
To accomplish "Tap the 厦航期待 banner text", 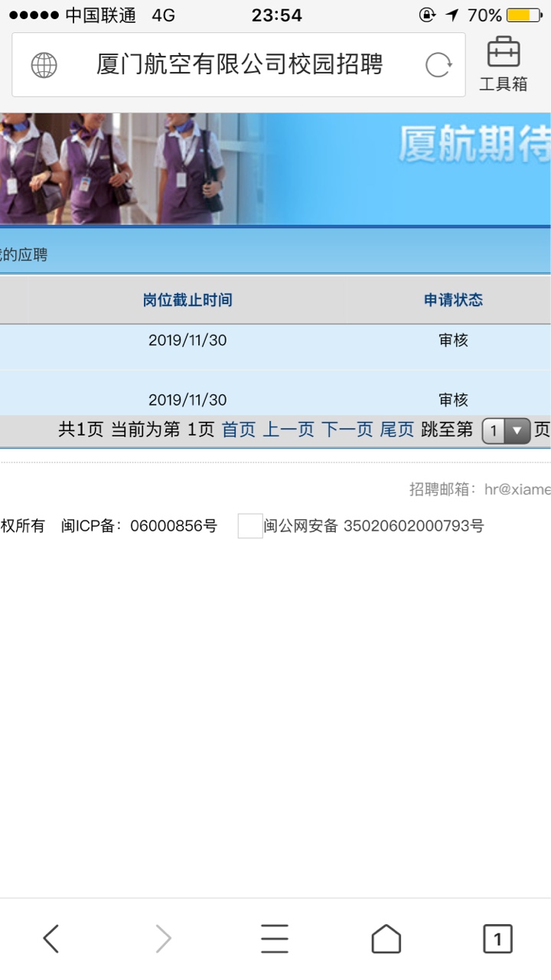I will (474, 144).
